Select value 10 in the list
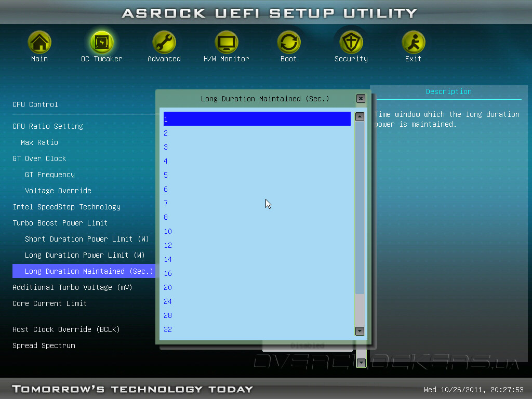This screenshot has height=399, width=532. 257,231
